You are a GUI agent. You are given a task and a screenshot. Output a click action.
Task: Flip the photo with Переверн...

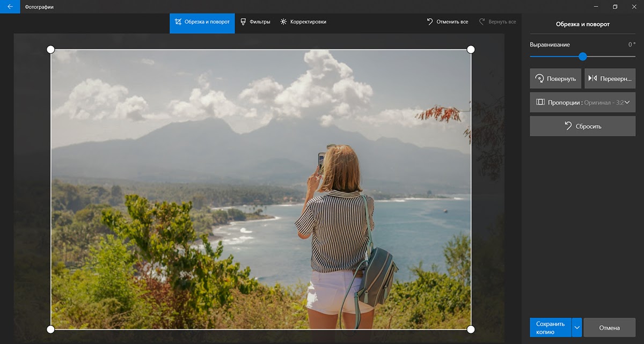click(x=610, y=78)
